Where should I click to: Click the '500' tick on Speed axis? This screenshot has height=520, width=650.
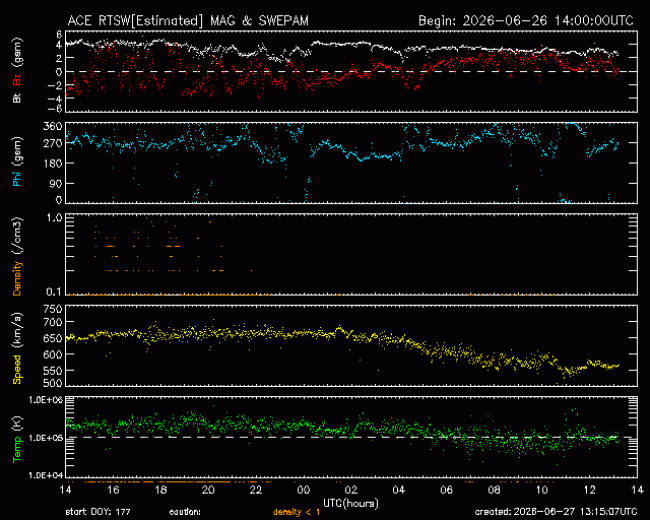click(53, 383)
